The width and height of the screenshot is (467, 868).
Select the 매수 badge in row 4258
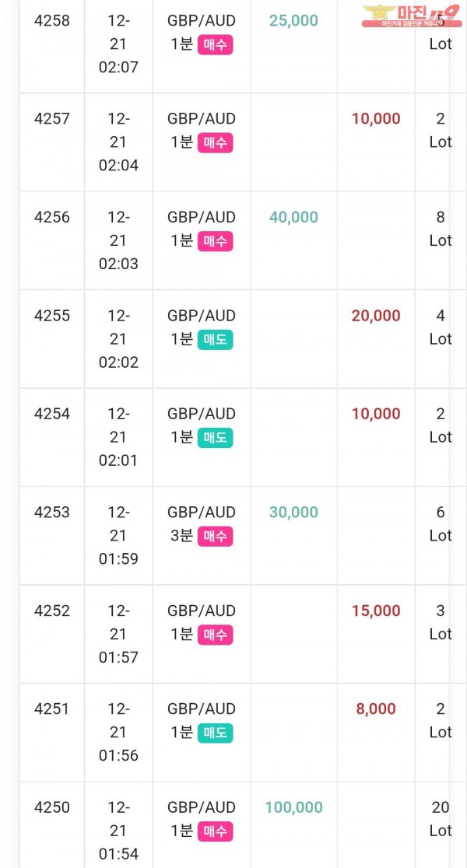pos(215,45)
